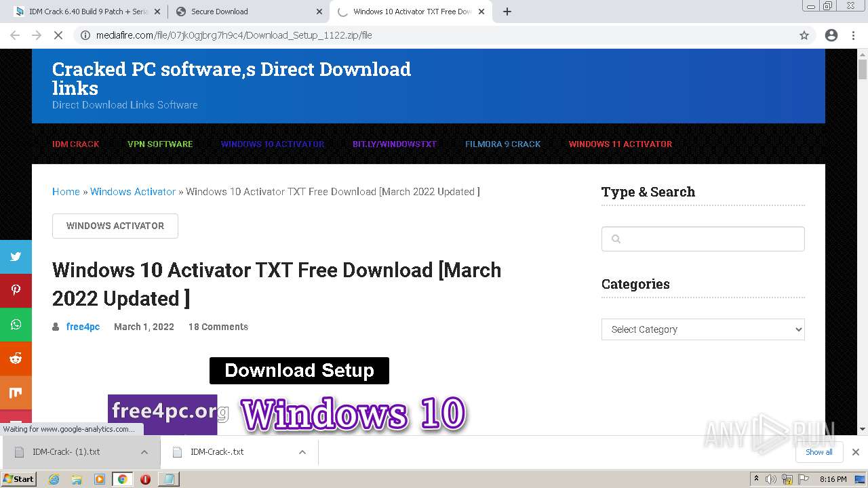Click the taskbar clock showing 8:16 PM

coord(833,479)
